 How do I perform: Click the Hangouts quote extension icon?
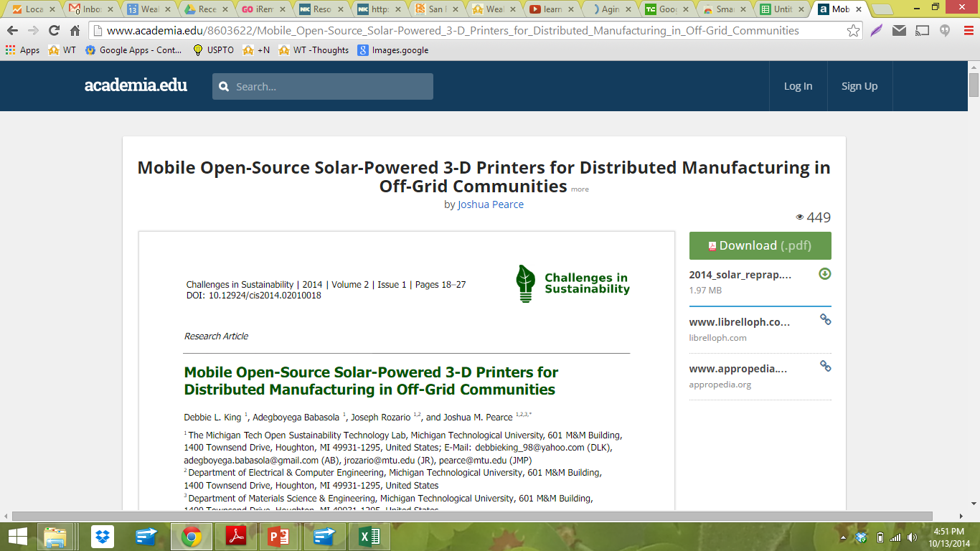[x=945, y=31]
